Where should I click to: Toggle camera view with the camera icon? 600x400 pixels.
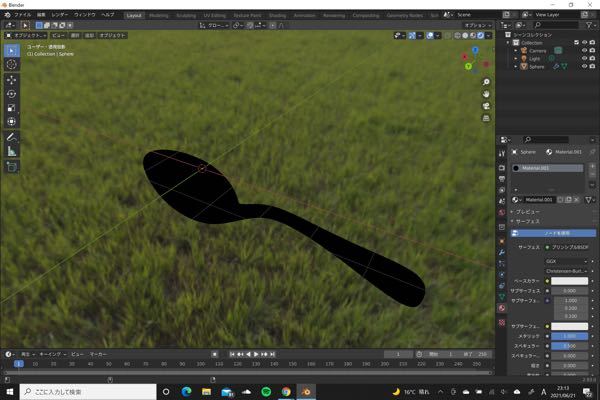[486, 106]
